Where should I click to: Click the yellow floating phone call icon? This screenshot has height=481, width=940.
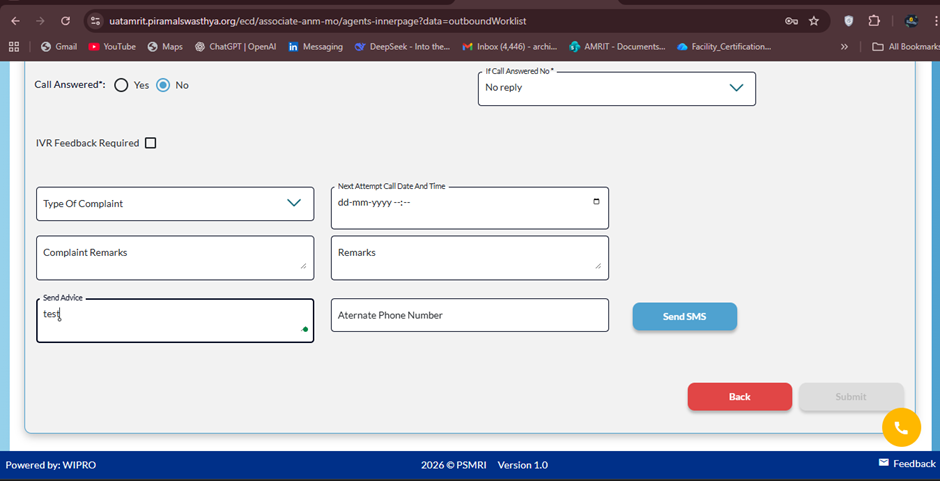click(900, 427)
